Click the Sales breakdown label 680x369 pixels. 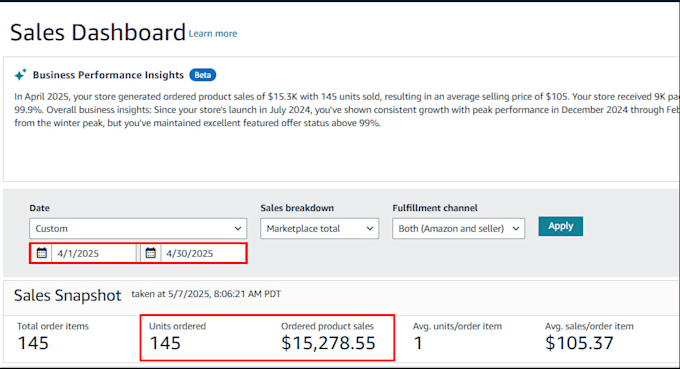click(297, 208)
